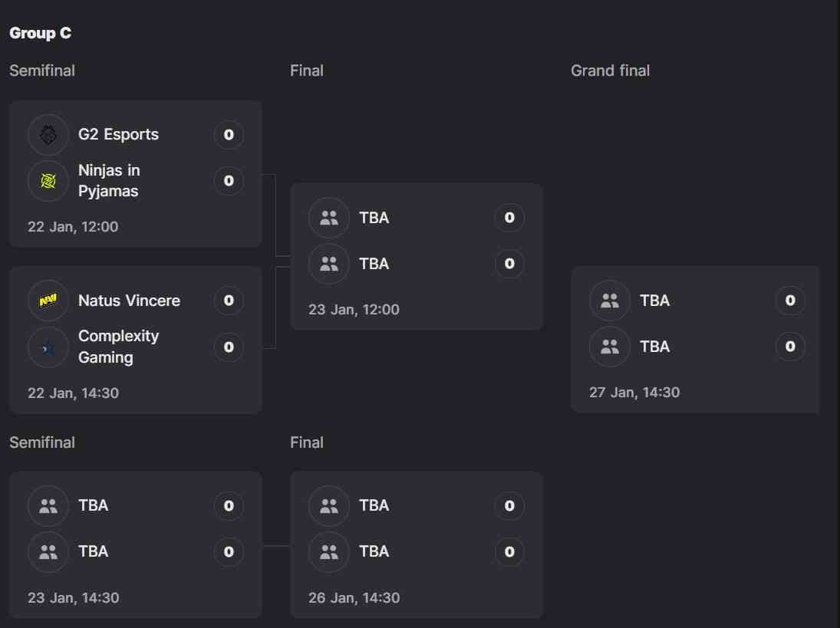Click the score badge in the Grand final top row

click(x=789, y=301)
